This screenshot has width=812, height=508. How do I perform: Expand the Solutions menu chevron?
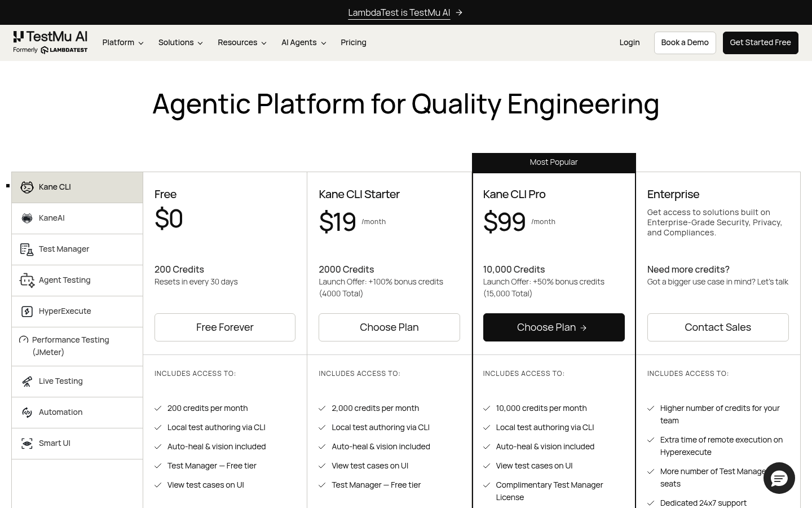[x=200, y=43]
